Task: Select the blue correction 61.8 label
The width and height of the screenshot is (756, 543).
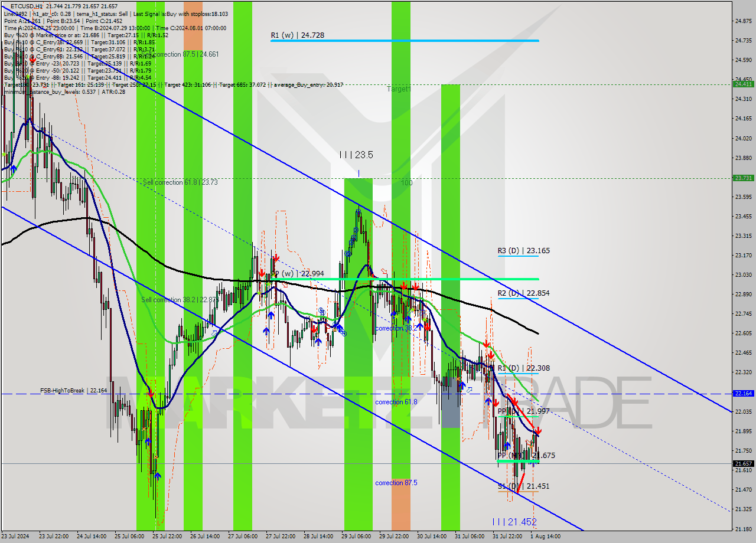Action: click(396, 402)
